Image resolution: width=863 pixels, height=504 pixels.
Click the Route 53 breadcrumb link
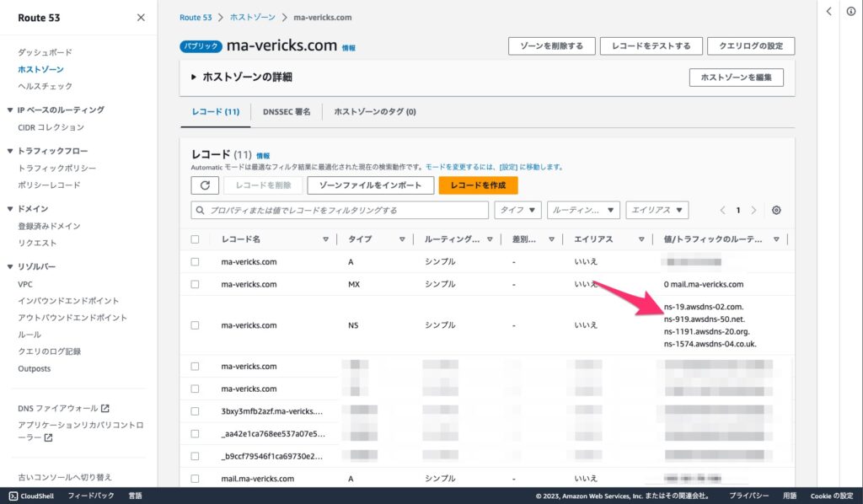pyautogui.click(x=196, y=18)
